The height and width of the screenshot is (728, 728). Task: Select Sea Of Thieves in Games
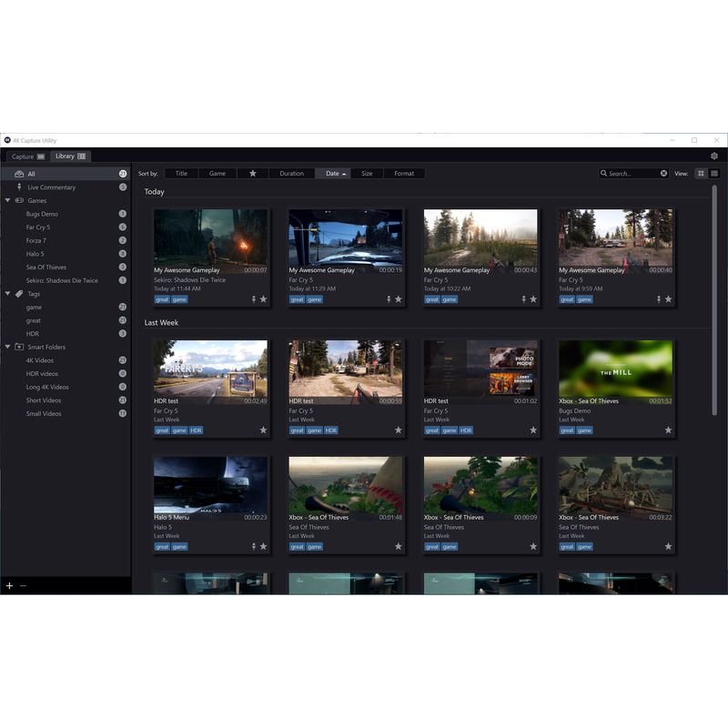click(66, 267)
